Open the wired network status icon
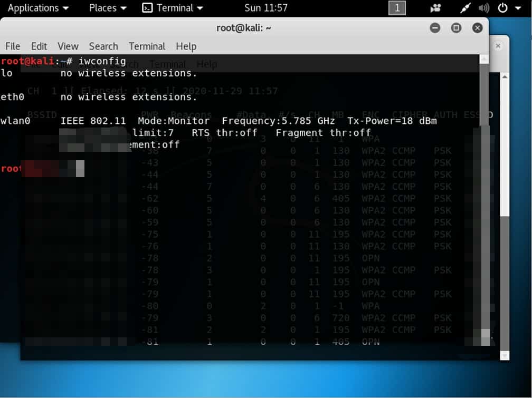This screenshot has height=398, width=532. 465,8
